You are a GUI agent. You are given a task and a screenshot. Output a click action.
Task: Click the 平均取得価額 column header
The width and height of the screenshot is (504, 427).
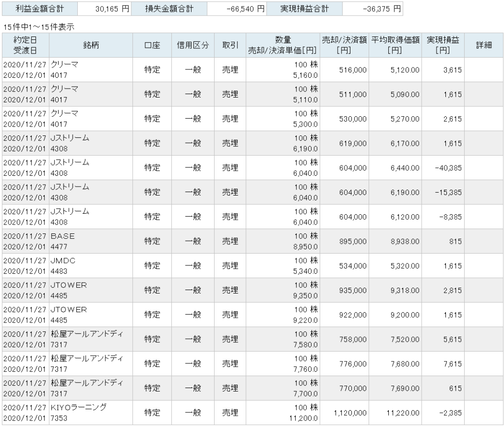coord(395,45)
